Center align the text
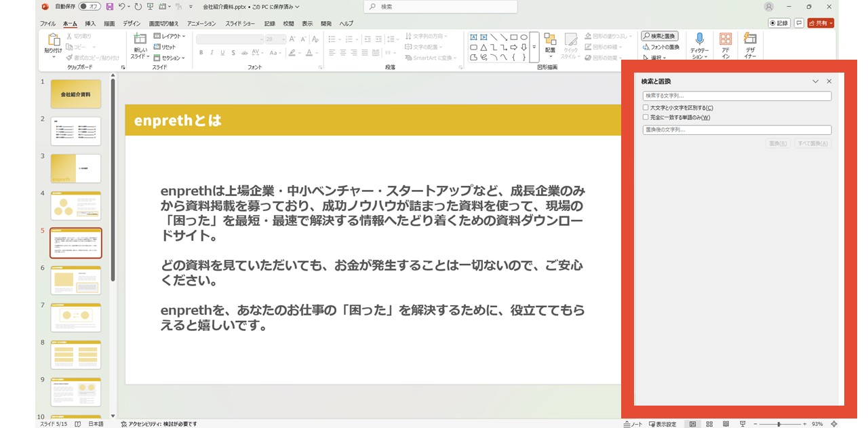Screen dimensions: 868x428 [343, 53]
